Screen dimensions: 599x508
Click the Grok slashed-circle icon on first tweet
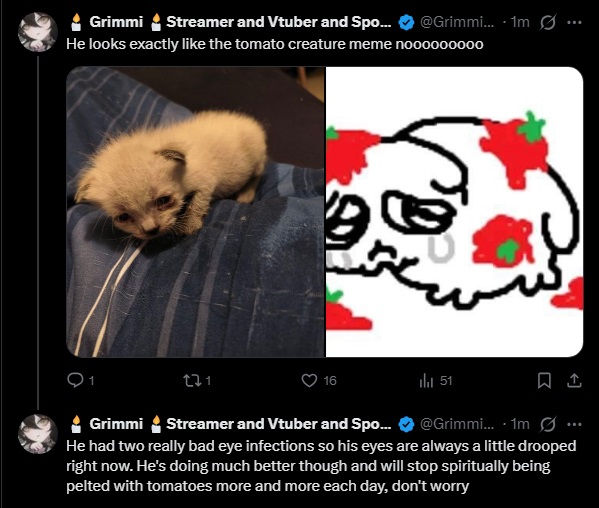click(x=547, y=23)
